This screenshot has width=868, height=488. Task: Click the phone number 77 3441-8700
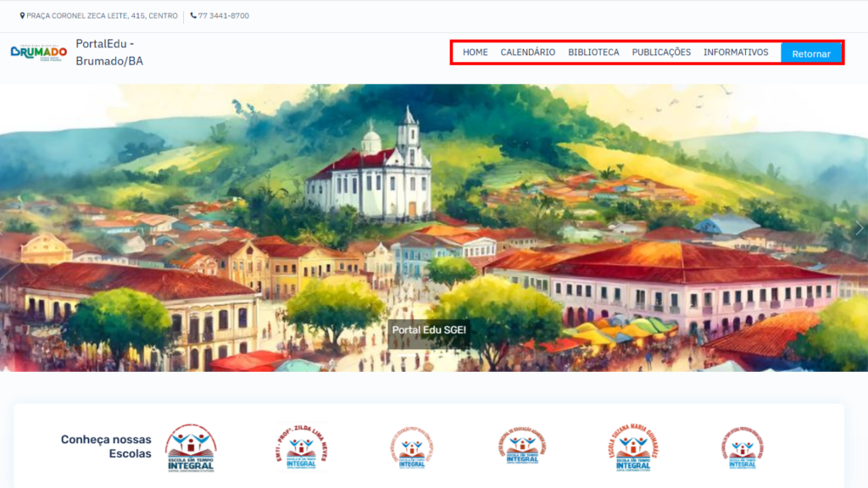click(x=224, y=15)
